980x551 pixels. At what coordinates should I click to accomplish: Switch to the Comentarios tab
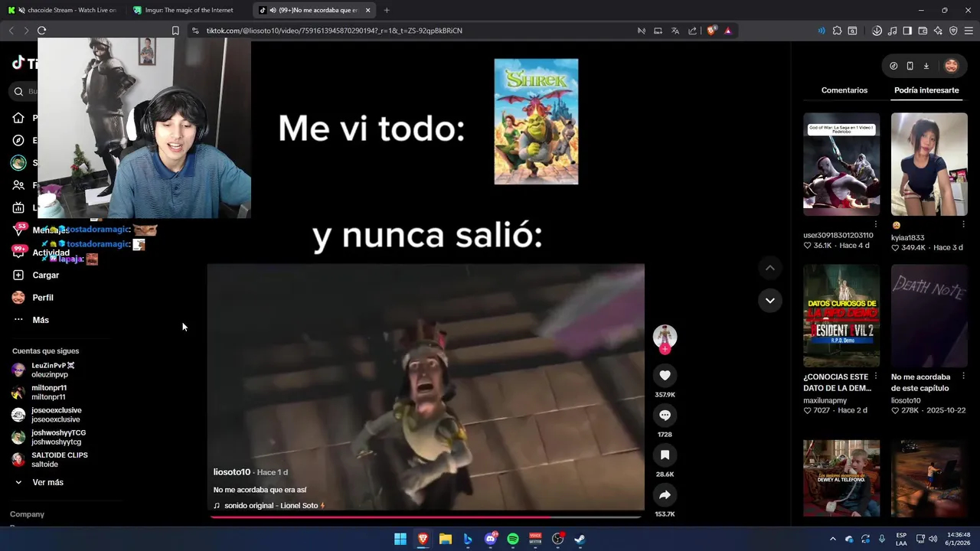click(x=844, y=90)
